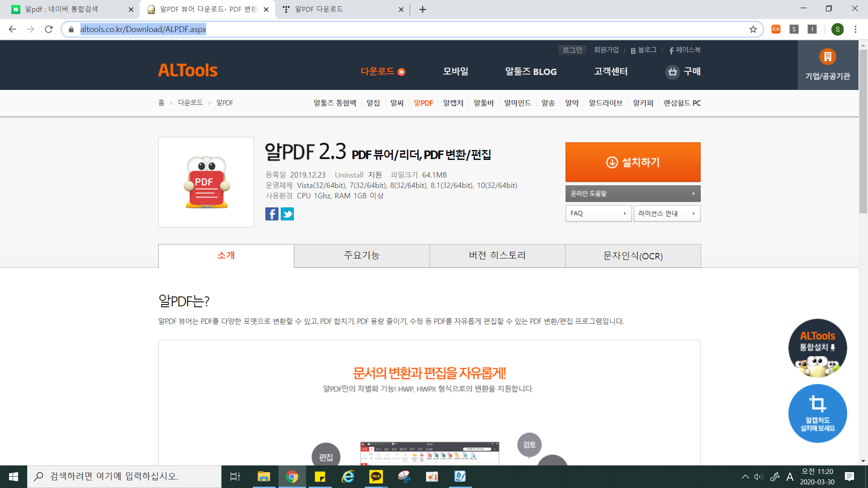
Task: Click the Facebook share icon
Action: click(272, 214)
